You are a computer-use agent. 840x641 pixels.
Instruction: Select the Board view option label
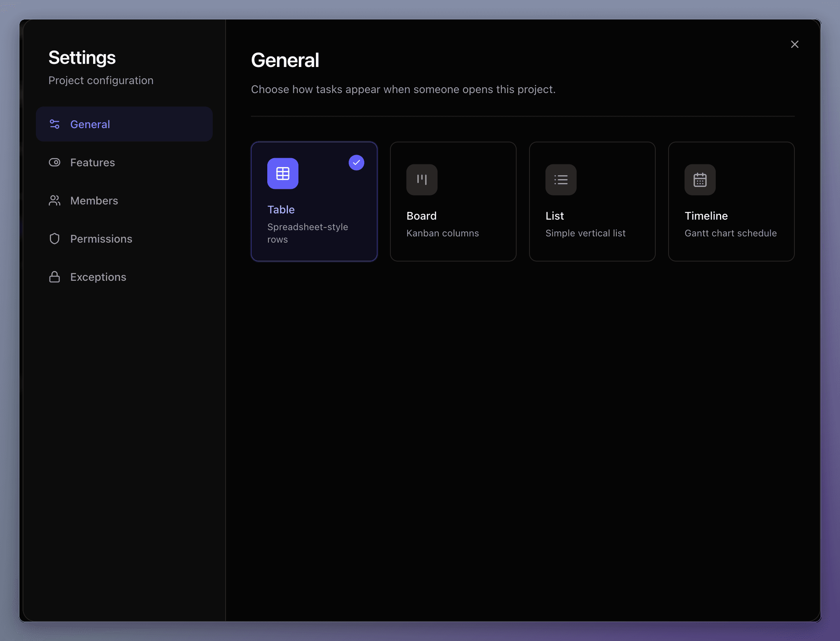[422, 216]
